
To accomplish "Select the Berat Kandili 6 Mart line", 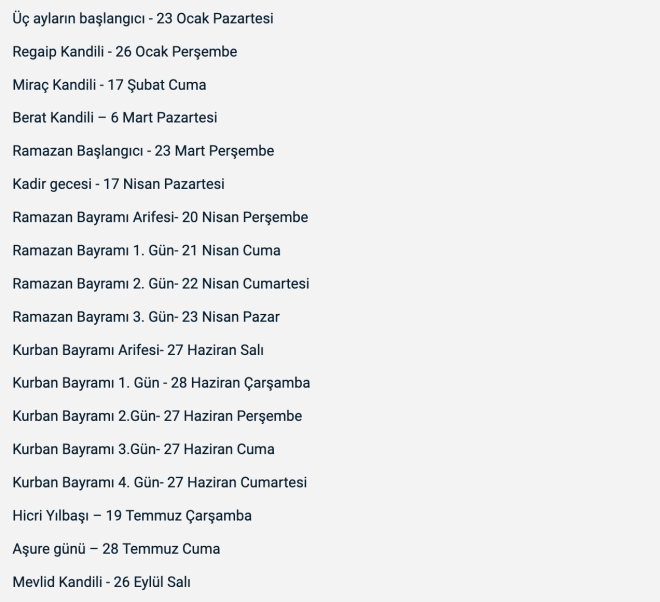I will (x=115, y=117).
